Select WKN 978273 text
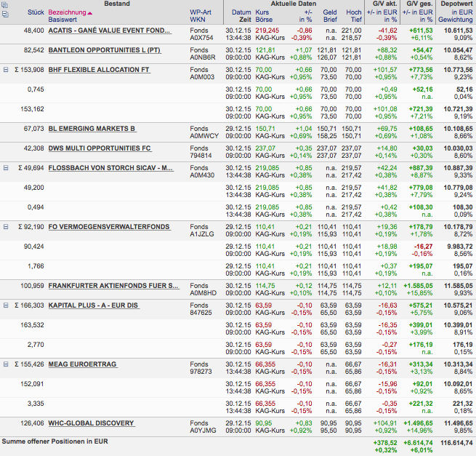Image resolution: width=476 pixels, height=456 pixels. (x=201, y=372)
